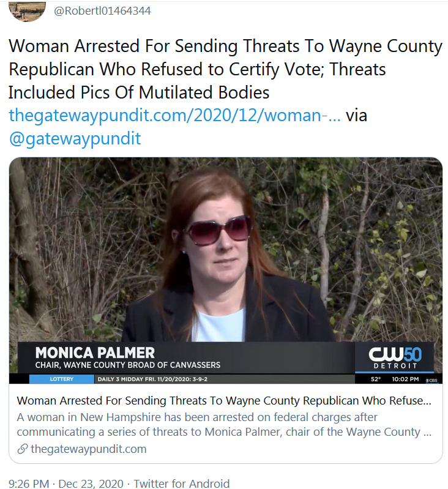Click the Chair, Wayne County Board of Canvassers subtitle
The height and width of the screenshot is (489, 448).
128,365
